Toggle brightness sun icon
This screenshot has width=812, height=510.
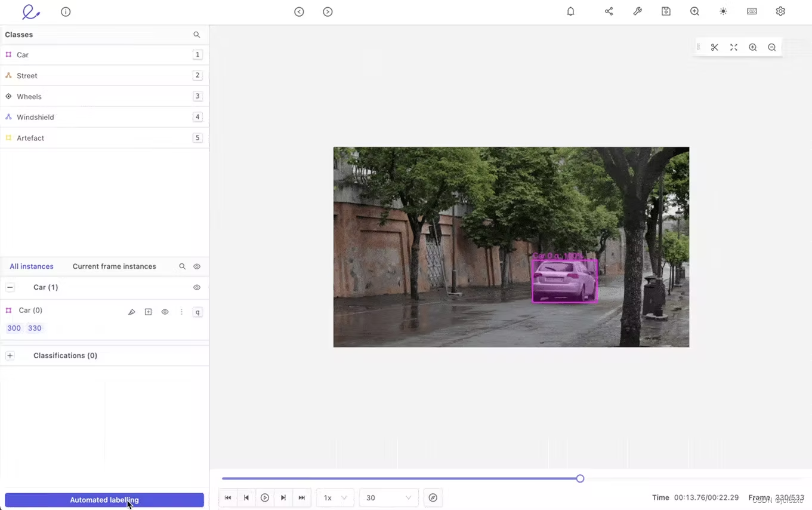pos(723,11)
